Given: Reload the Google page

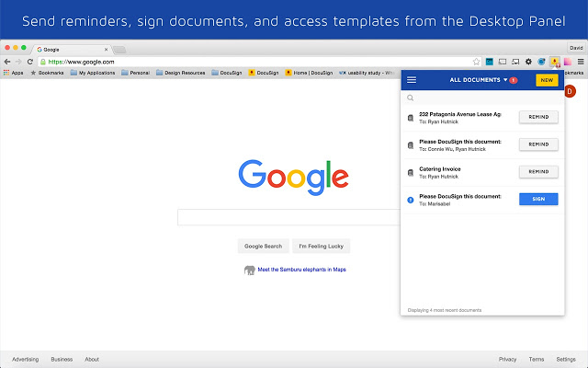Looking at the screenshot, I should coord(30,62).
